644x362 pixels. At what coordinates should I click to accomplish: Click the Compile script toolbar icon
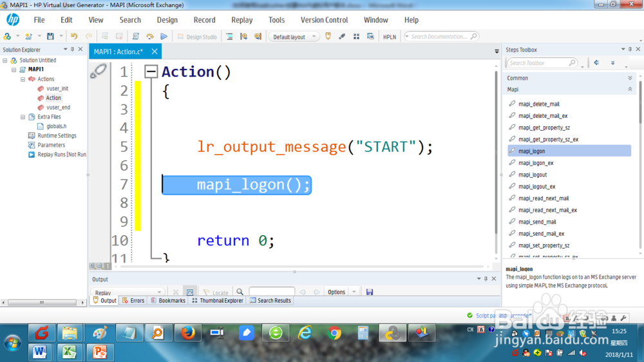135,36
